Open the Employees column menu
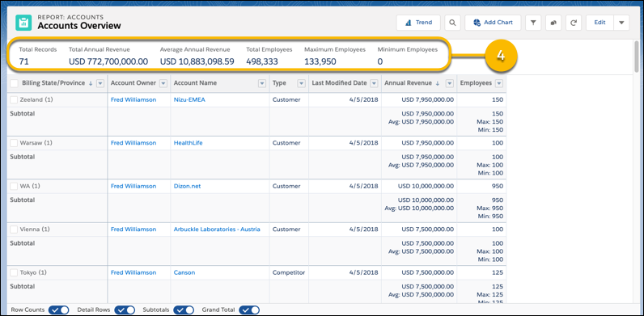This screenshot has height=316, width=644. pyautogui.click(x=499, y=83)
